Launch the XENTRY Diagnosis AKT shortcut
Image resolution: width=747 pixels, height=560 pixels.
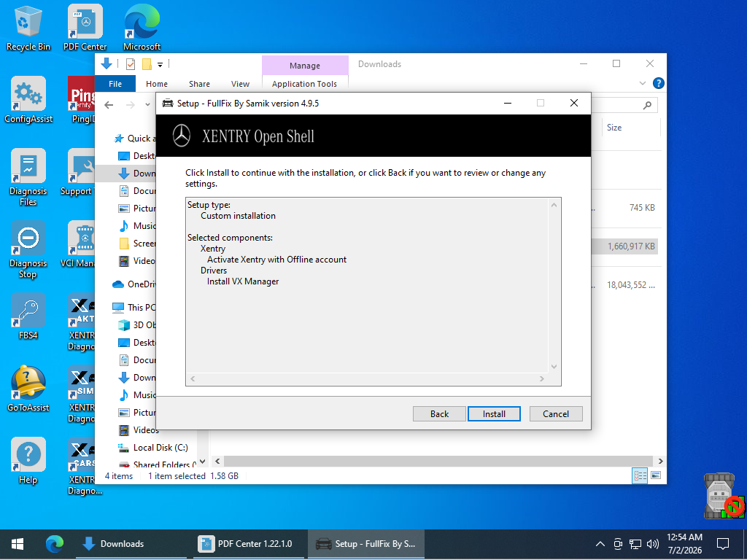point(82,322)
